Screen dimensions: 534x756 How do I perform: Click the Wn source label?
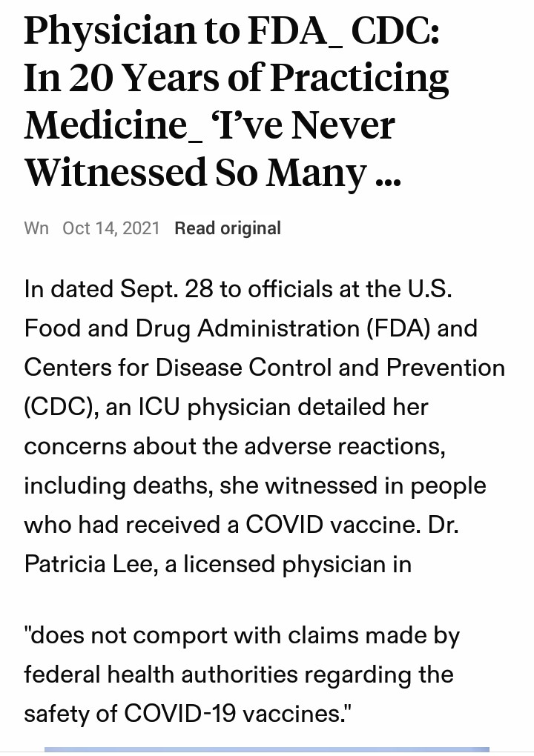coord(36,228)
